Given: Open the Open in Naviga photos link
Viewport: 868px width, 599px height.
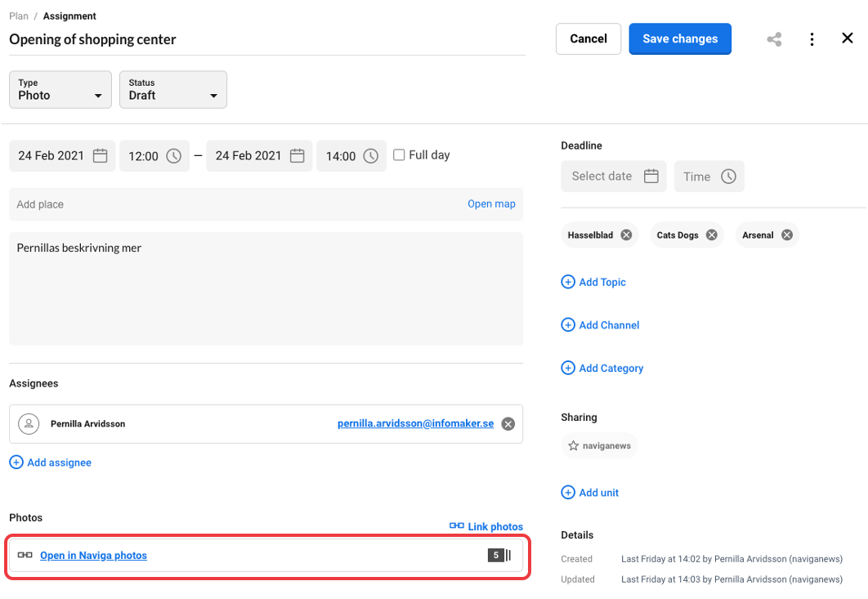Looking at the screenshot, I should click(x=93, y=556).
